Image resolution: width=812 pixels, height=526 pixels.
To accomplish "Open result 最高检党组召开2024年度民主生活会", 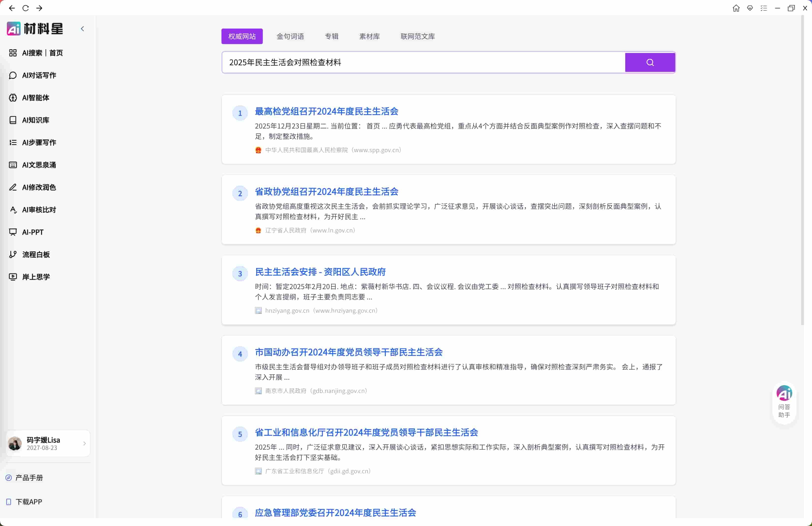I will (x=327, y=111).
